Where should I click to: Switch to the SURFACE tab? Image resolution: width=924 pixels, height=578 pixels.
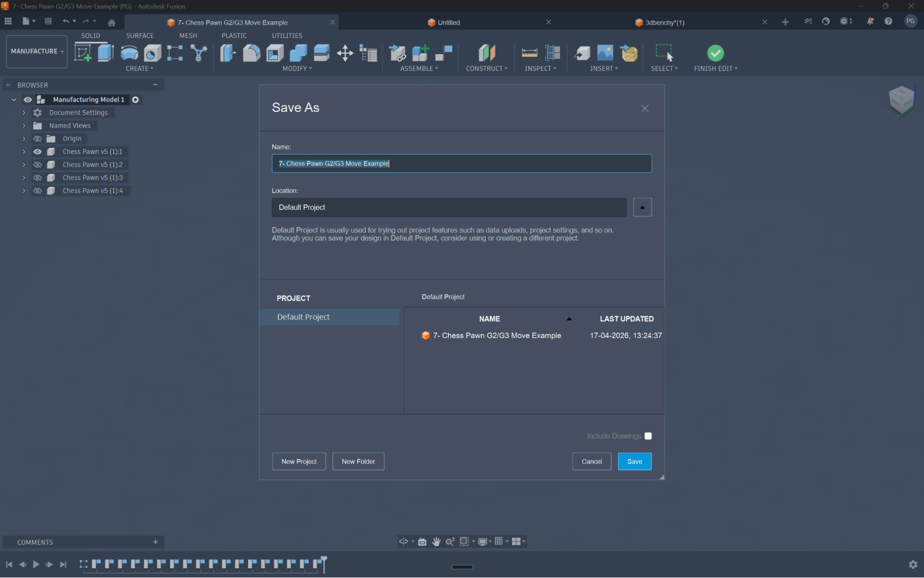pos(140,36)
